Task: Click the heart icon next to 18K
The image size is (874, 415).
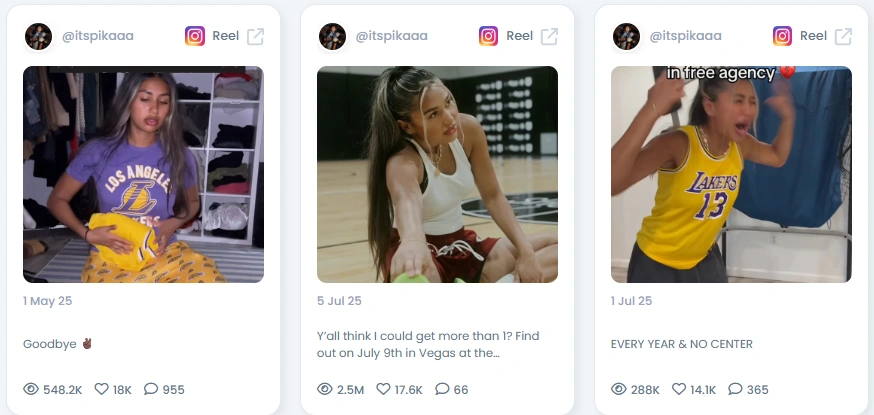Action: 101,389
